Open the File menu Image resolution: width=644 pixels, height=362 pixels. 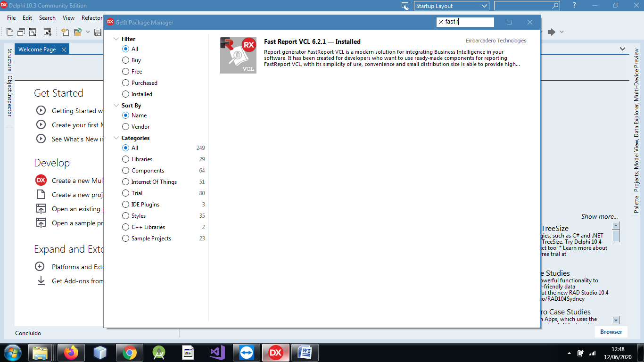(12, 17)
